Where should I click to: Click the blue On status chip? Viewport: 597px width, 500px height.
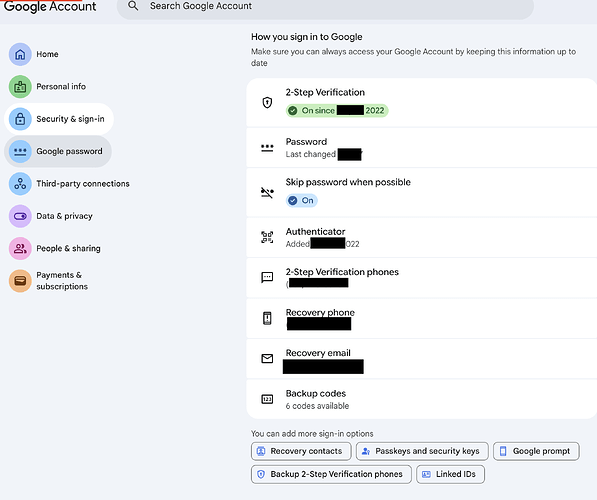(302, 200)
